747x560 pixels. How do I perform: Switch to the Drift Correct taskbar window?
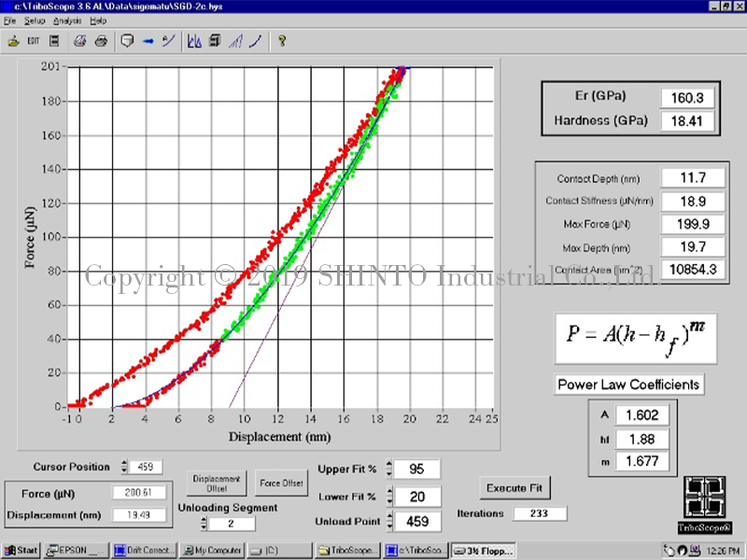pyautogui.click(x=145, y=551)
